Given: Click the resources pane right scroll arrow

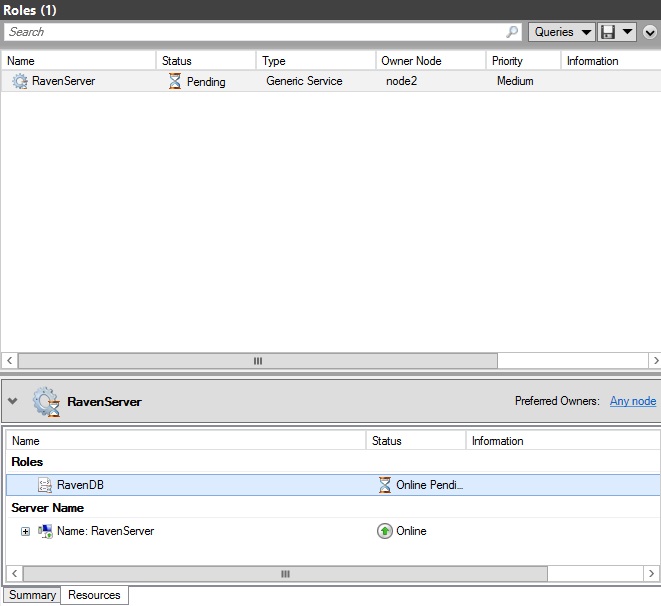Looking at the screenshot, I should (x=651, y=574).
